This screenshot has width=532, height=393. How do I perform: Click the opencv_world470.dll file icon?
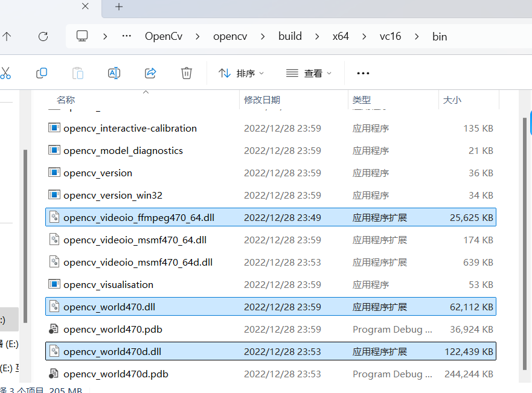point(54,307)
